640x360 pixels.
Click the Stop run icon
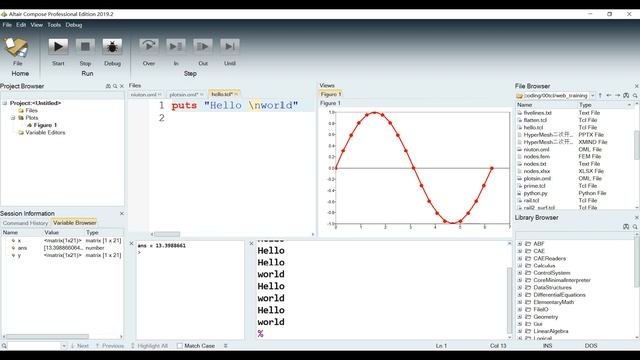[85, 47]
